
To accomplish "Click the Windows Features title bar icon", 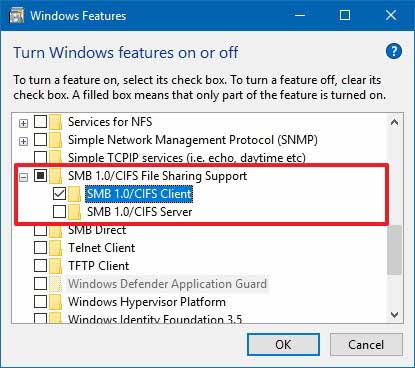I will tap(16, 15).
